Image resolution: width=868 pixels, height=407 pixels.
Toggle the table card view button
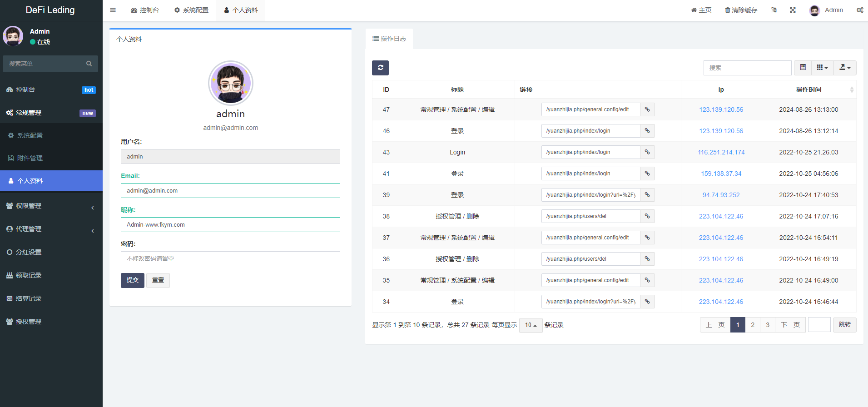coord(803,68)
